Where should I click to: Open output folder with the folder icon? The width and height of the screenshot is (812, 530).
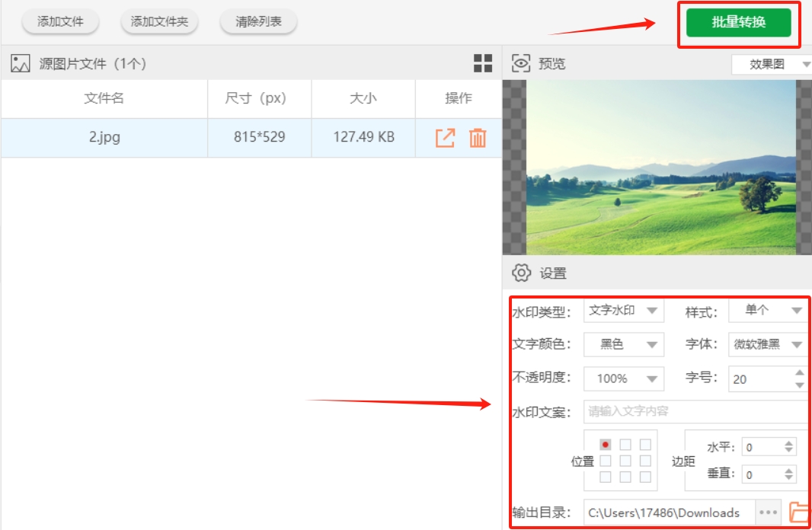(800, 512)
